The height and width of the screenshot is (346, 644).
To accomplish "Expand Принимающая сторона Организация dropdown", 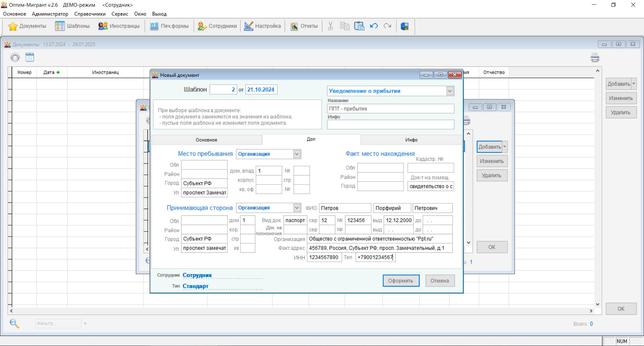I will pos(297,208).
